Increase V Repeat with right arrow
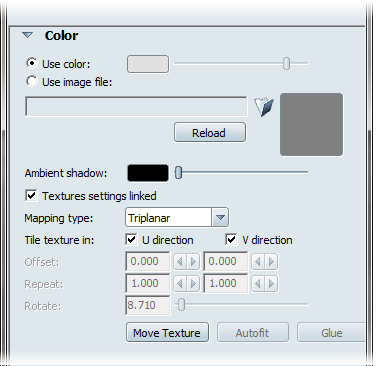Viewport: 377px width, 366px height. [271, 284]
